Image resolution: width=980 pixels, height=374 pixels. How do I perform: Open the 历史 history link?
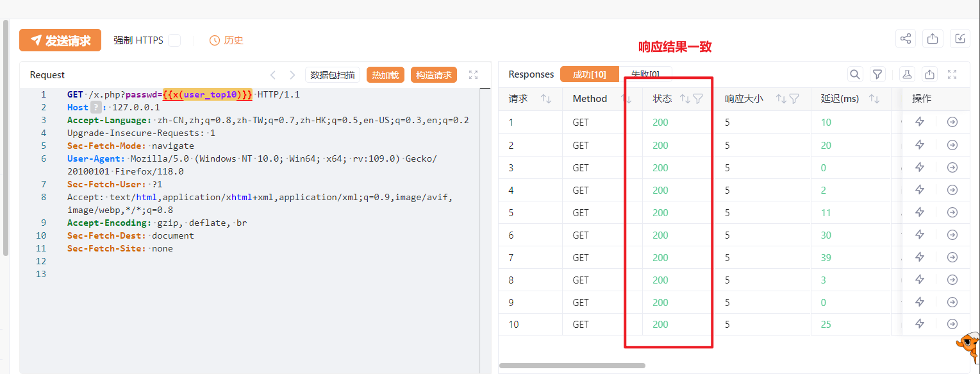click(226, 40)
